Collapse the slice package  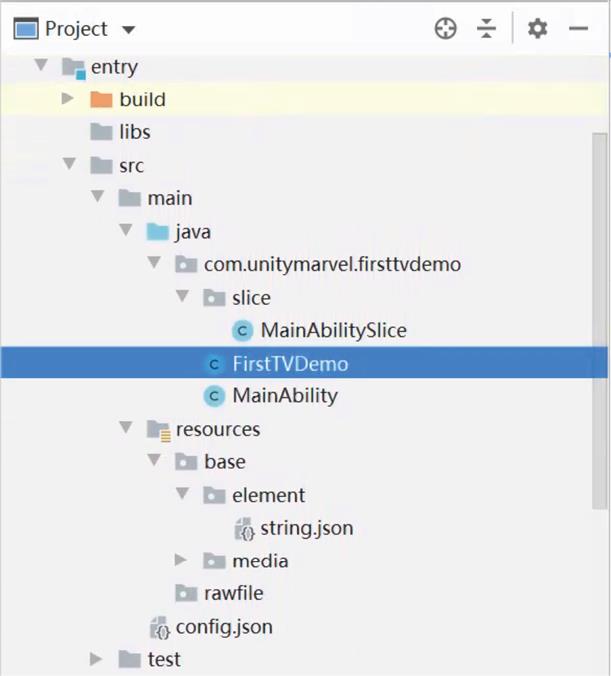point(181,297)
